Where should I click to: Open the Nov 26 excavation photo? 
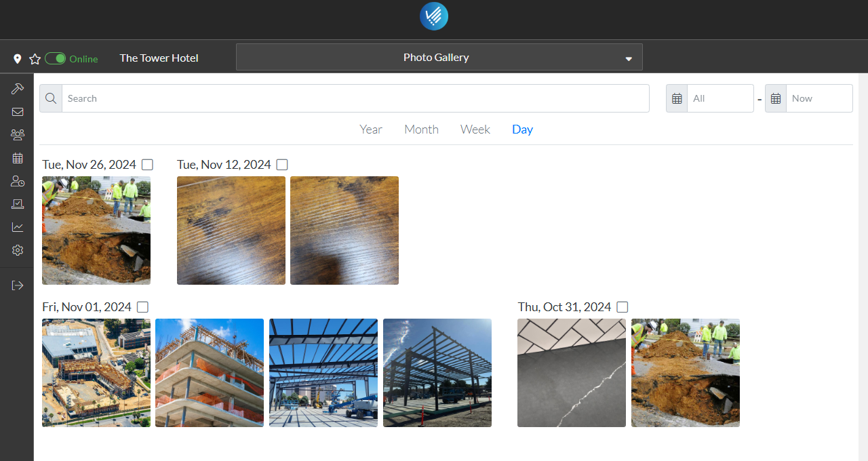pyautogui.click(x=96, y=230)
